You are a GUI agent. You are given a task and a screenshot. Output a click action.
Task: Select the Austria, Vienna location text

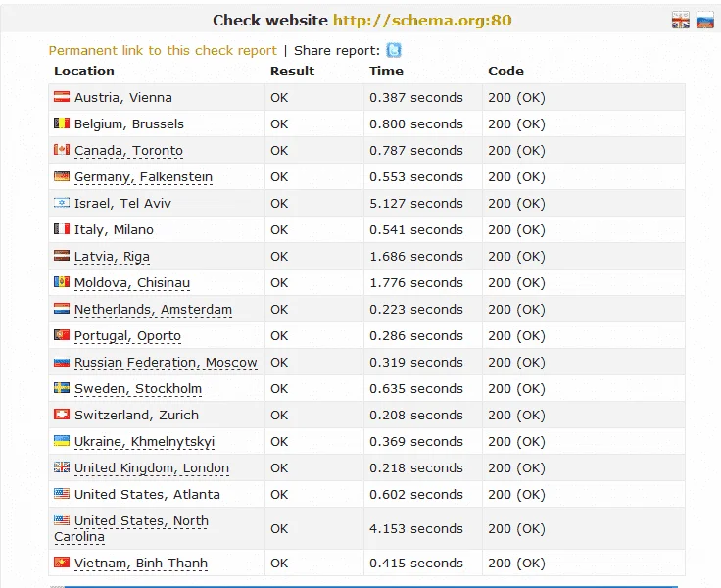click(123, 98)
